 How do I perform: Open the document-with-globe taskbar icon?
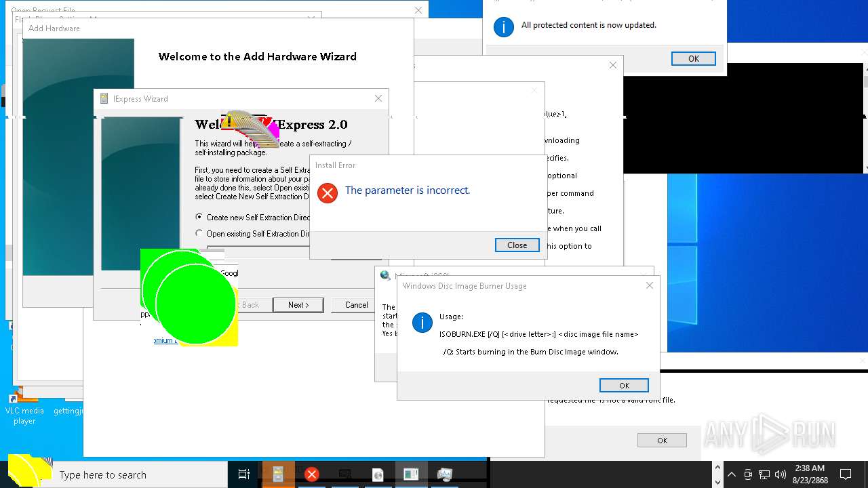pos(378,474)
